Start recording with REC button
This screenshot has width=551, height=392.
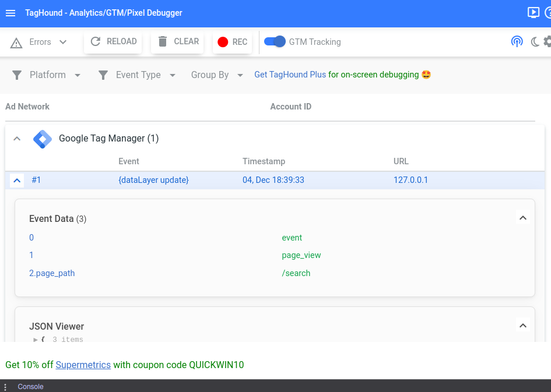(x=232, y=42)
